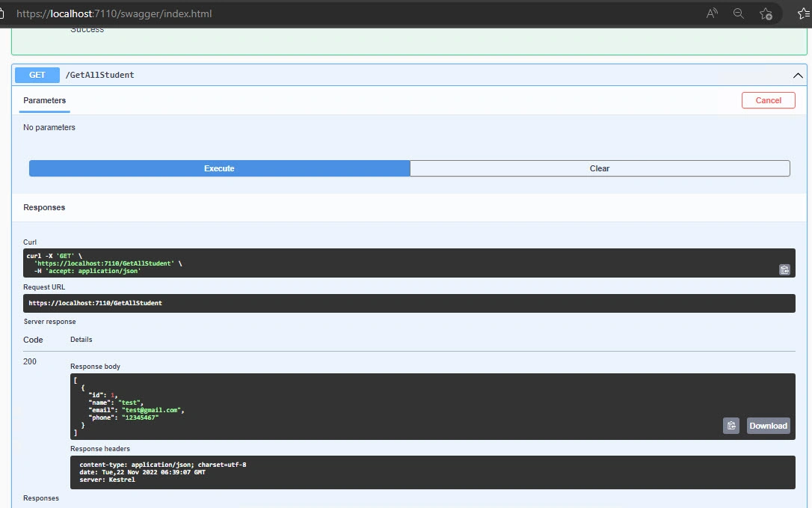The width and height of the screenshot is (812, 508).
Task: Click the Response body label
Action: pos(95,367)
